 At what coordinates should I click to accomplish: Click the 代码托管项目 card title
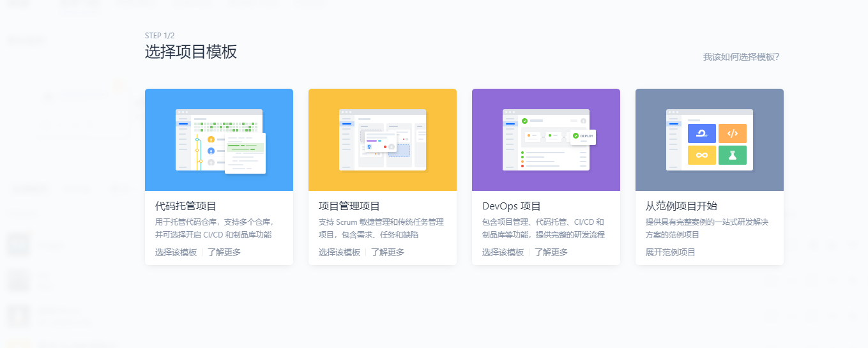click(186, 206)
